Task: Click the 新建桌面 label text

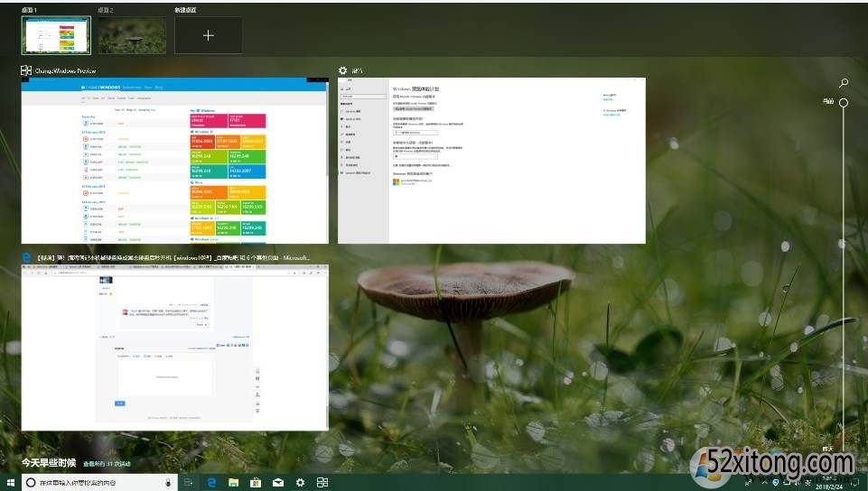Action: pos(185,10)
